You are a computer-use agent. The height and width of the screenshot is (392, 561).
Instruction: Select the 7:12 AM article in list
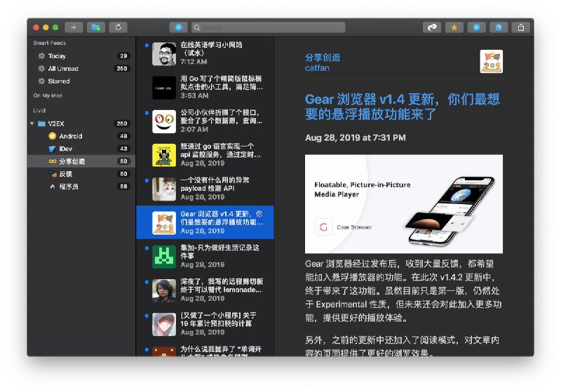pos(210,53)
